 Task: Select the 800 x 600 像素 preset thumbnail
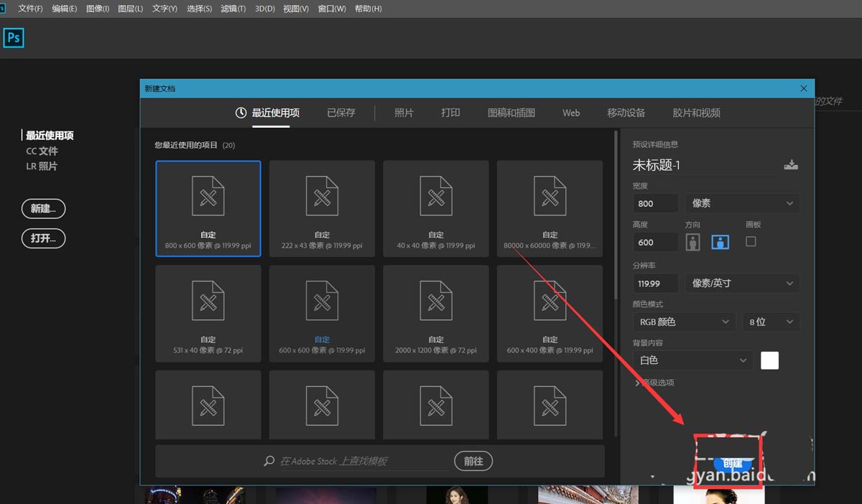208,208
